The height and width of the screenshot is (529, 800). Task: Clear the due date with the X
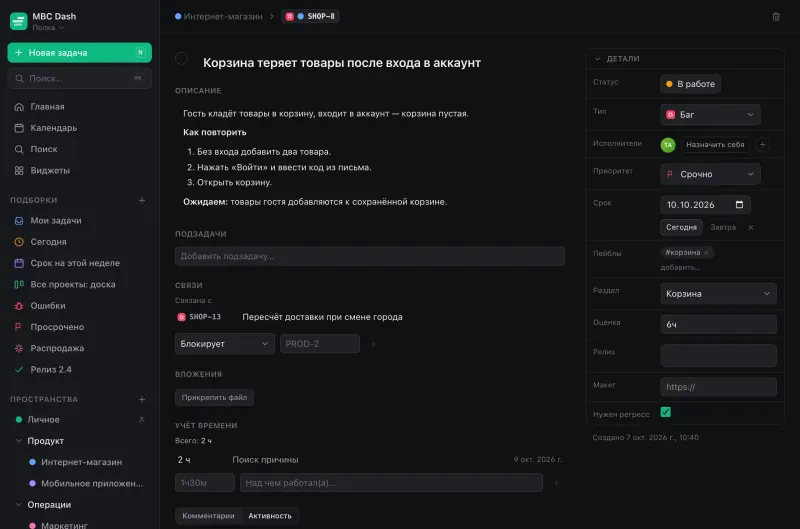tap(751, 228)
